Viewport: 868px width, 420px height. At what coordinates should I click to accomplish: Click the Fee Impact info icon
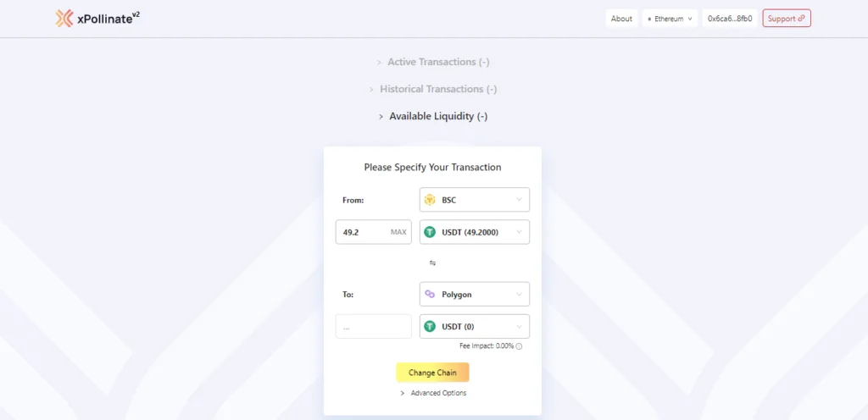click(x=520, y=346)
